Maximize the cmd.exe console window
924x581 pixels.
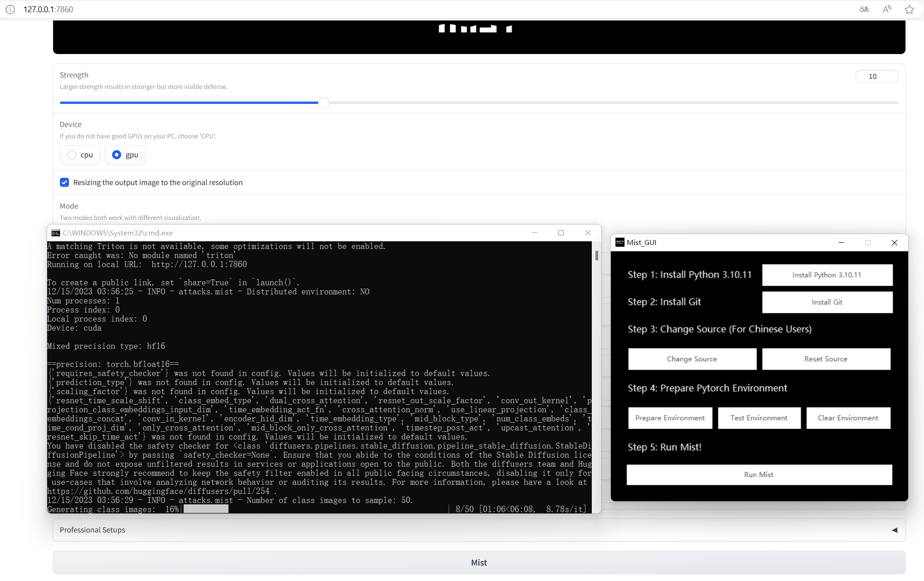[561, 233]
